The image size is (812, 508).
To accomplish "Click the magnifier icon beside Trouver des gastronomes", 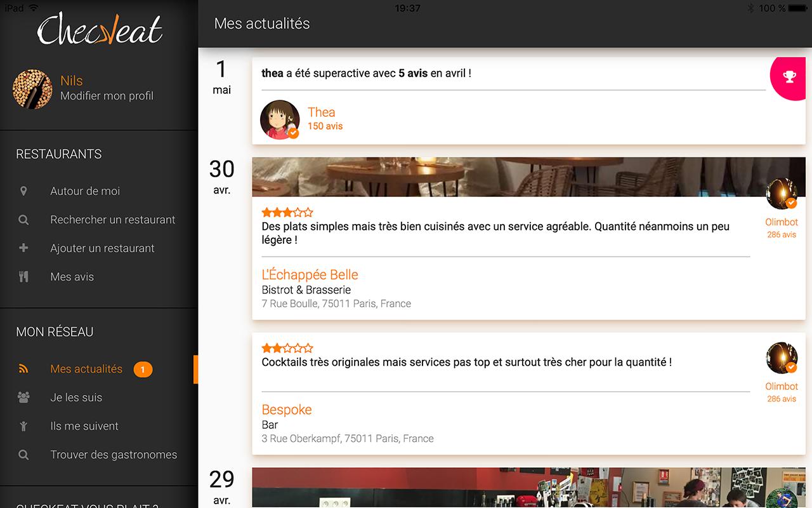I will [x=23, y=455].
